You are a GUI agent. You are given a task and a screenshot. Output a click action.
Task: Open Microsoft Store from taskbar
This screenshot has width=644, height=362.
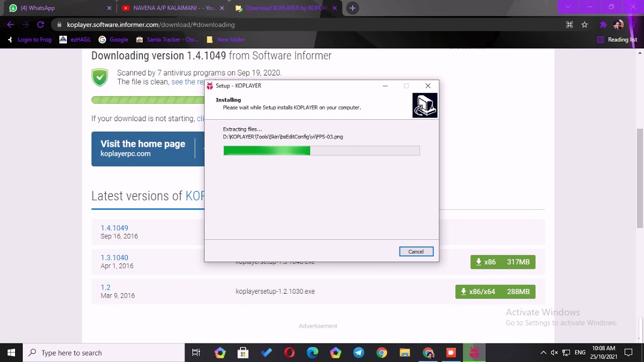[x=243, y=352]
